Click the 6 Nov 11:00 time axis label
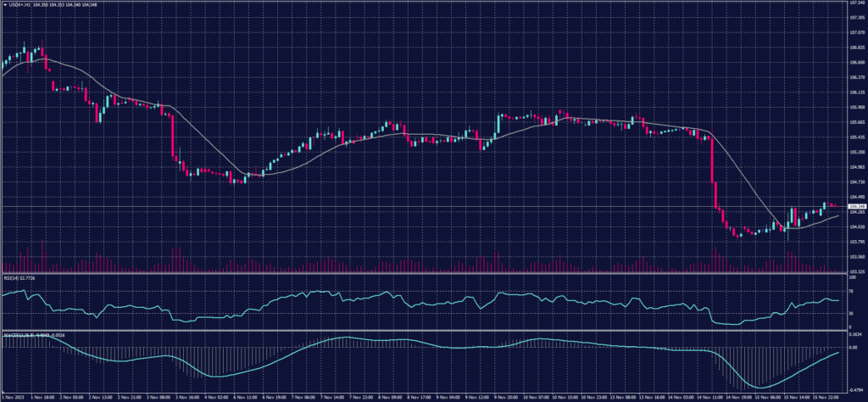Image resolution: width=868 pixels, height=402 pixels. (246, 396)
